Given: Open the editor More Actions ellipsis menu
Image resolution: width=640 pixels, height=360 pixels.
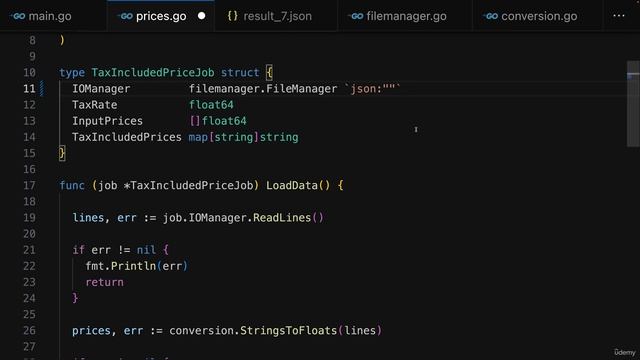Looking at the screenshot, I should tap(619, 16).
